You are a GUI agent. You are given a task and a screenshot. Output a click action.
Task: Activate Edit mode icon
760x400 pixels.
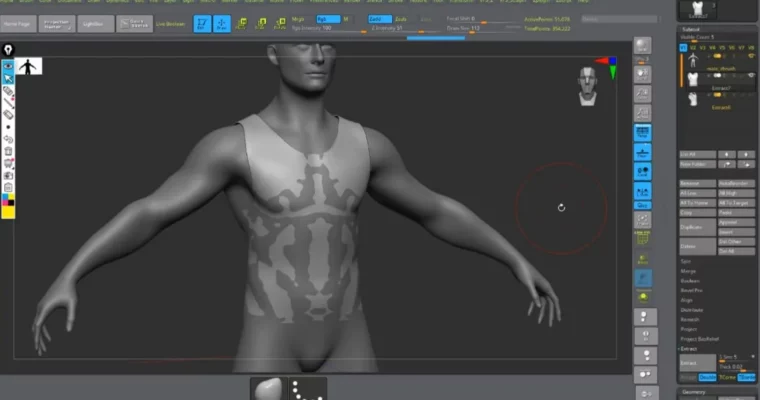(x=202, y=24)
